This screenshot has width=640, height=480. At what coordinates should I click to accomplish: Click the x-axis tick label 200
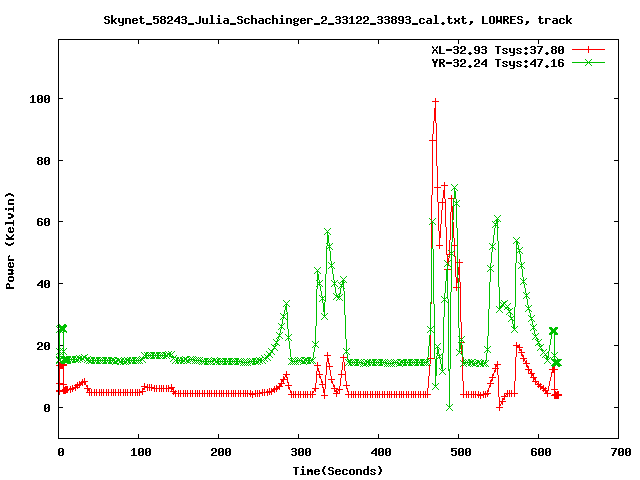(x=221, y=452)
